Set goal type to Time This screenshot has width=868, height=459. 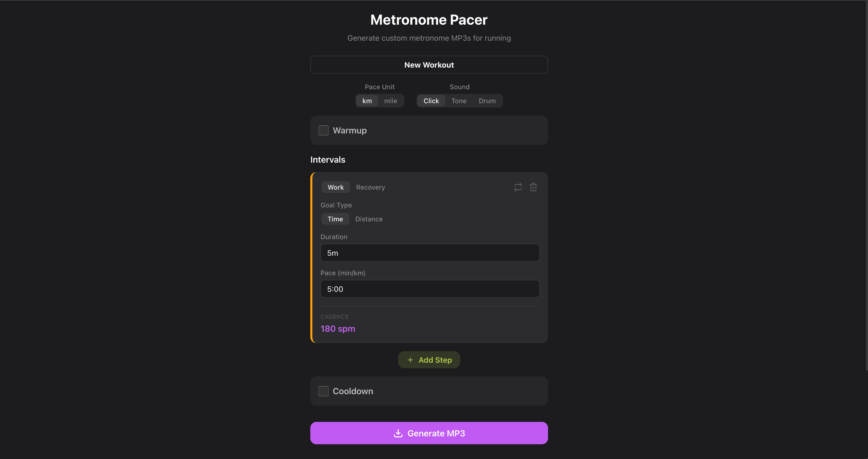335,219
